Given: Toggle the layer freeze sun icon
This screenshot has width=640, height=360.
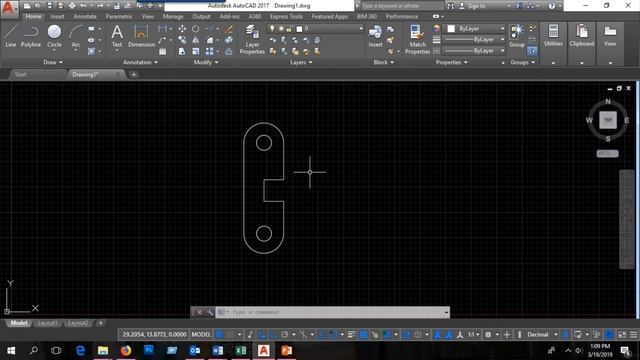Looking at the screenshot, I should [281, 29].
